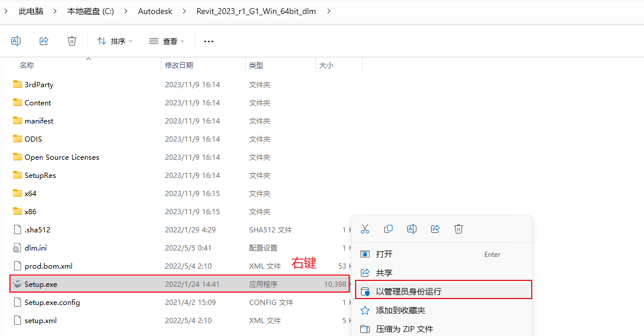This screenshot has width=644, height=336.
Task: Sort by 名称 column header
Action: tap(27, 66)
